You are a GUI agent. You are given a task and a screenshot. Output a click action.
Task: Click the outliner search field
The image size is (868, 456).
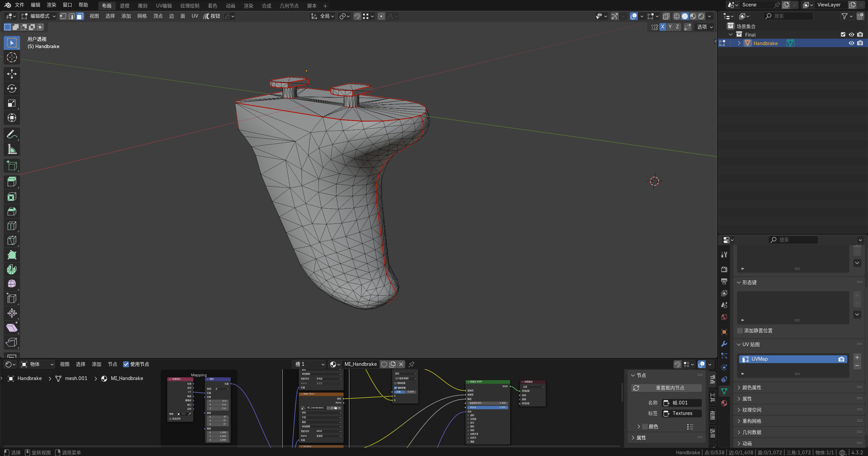click(x=788, y=16)
